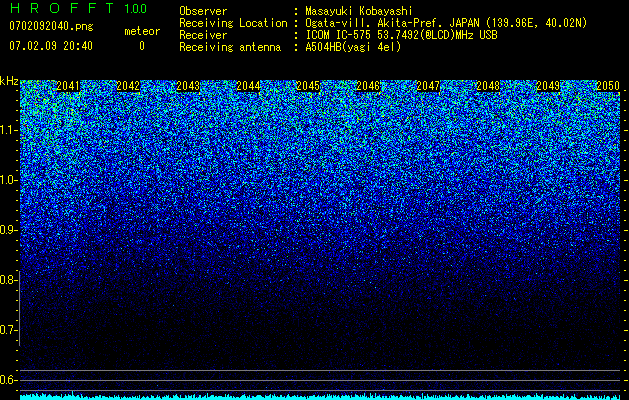
Task: Click the date stamp 07.02.09 20:40
Action: click(51, 46)
